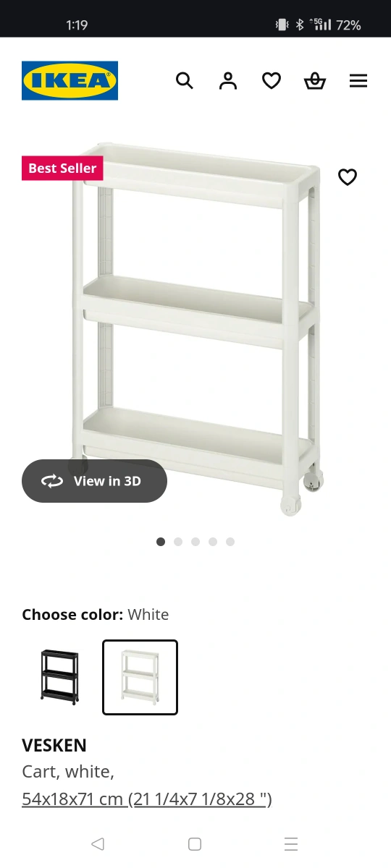The width and height of the screenshot is (391, 868).
Task: Go to IKEA home via logo
Action: (x=70, y=80)
